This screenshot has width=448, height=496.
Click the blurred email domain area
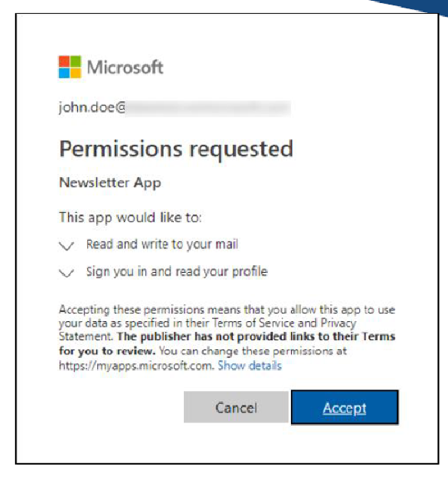[208, 108]
